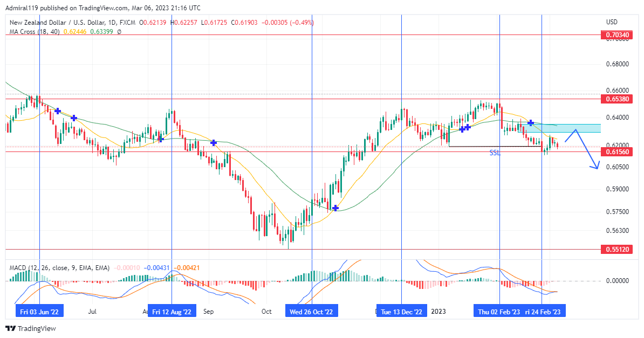Click the Fri 12 Aug '22 date marker
The width and height of the screenshot is (644, 338).
[x=172, y=312]
